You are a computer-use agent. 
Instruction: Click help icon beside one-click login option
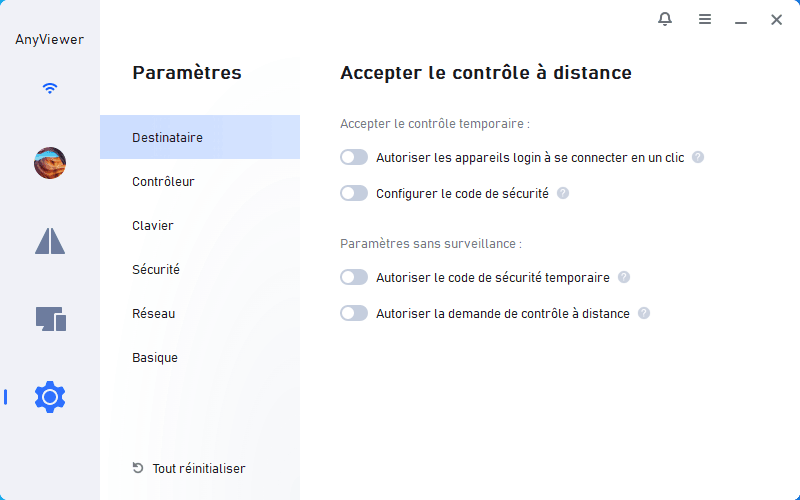coord(698,157)
